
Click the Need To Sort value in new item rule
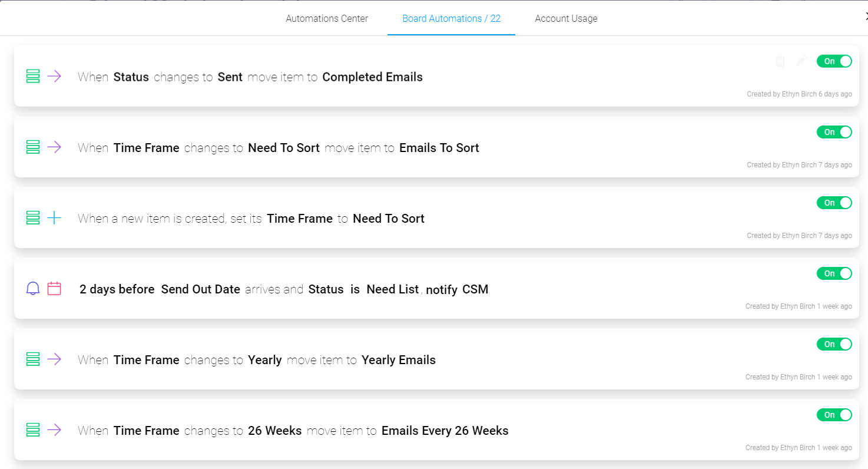coord(389,219)
